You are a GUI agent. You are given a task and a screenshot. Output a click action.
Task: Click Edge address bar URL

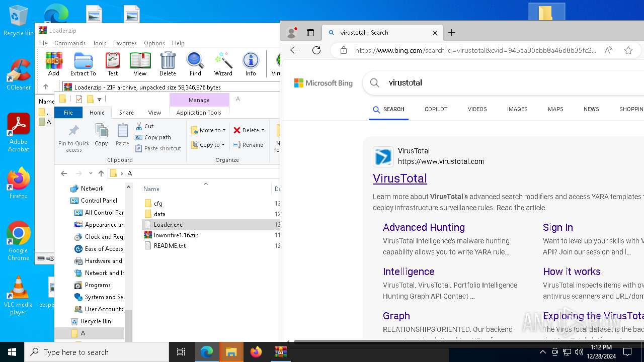[475, 50]
